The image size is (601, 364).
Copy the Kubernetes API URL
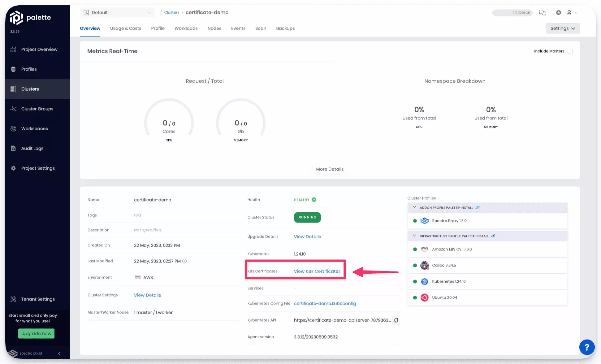(x=396, y=320)
